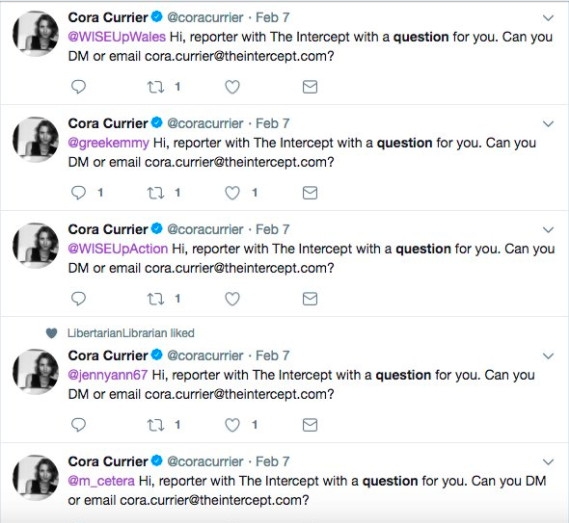Retweet the @WISEUpWales tweet

coord(156,87)
